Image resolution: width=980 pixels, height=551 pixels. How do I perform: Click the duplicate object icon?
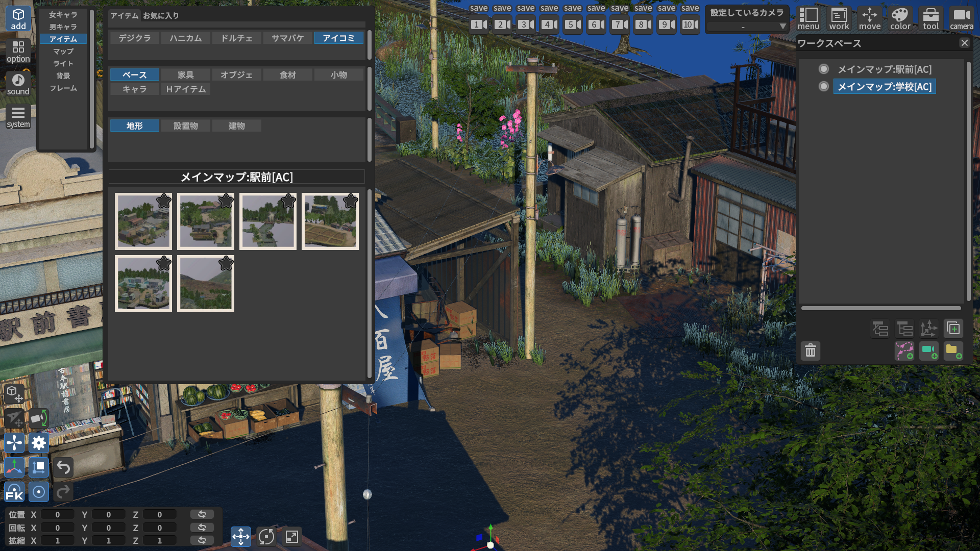(x=953, y=328)
